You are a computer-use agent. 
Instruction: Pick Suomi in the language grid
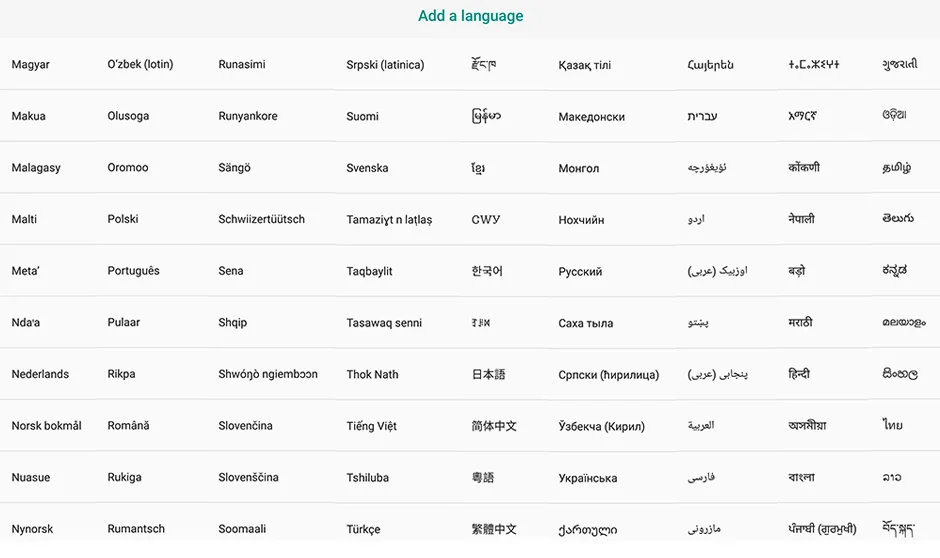(x=363, y=116)
